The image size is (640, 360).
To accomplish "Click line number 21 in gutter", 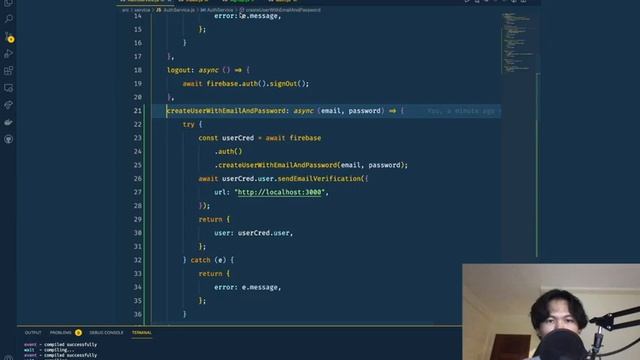I will pos(138,111).
